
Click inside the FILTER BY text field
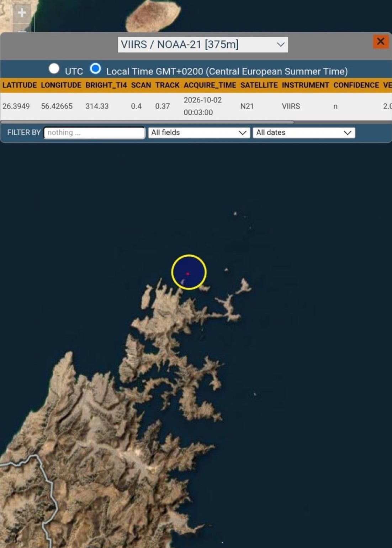pyautogui.click(x=94, y=133)
